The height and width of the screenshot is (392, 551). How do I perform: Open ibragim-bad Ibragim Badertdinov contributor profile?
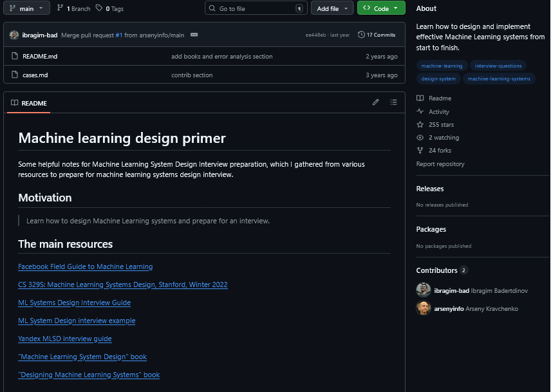click(x=481, y=291)
